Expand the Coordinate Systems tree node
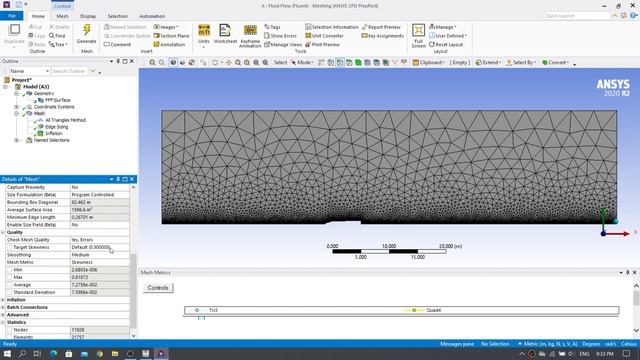The height and width of the screenshot is (360, 640). tap(16, 107)
